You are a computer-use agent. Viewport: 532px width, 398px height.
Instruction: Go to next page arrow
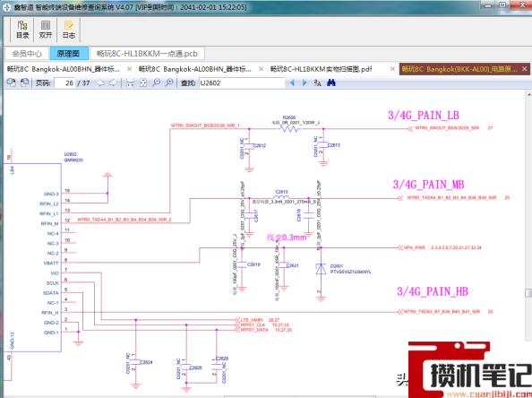[113, 82]
